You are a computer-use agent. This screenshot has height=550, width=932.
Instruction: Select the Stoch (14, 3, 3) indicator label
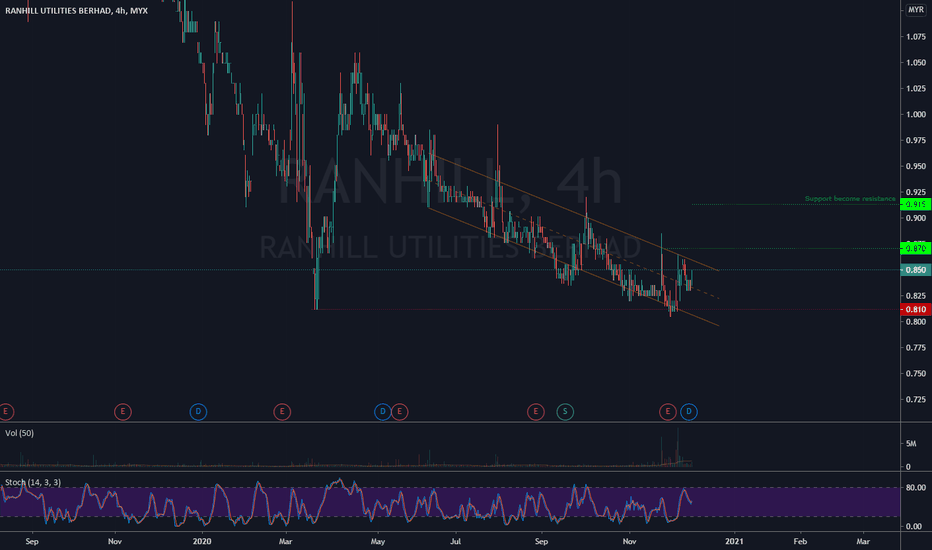(x=33, y=482)
